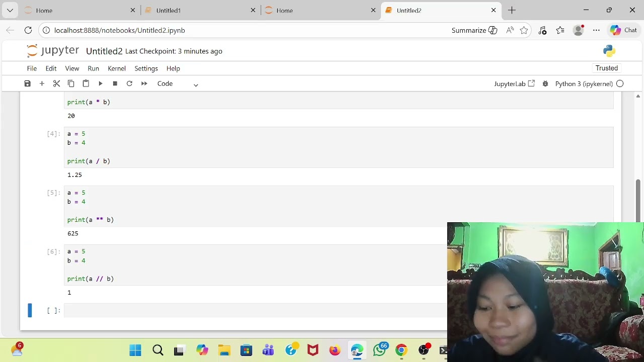Click the [5]: cell prompt
The image size is (644, 362).
coord(53,193)
